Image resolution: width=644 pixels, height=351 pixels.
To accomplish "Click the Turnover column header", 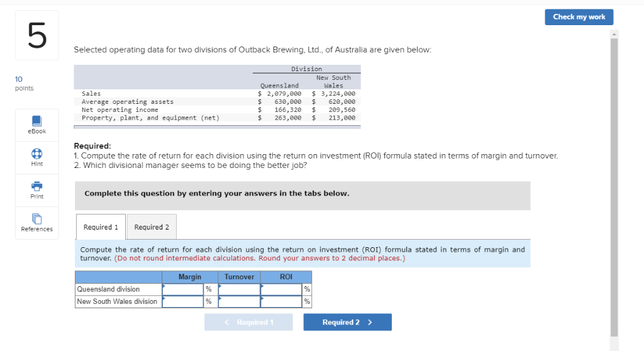I will [239, 277].
